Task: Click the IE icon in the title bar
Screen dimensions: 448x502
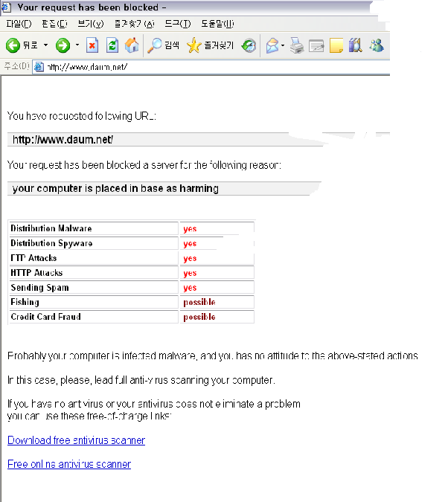Action: [x=7, y=7]
